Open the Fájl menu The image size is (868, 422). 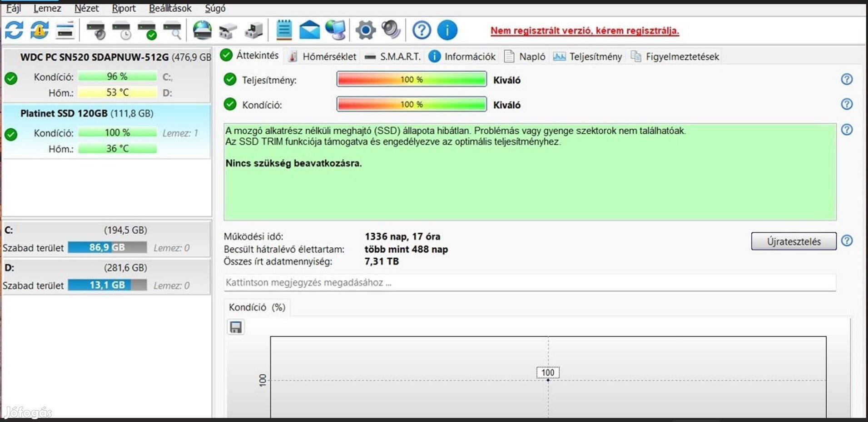[x=14, y=8]
